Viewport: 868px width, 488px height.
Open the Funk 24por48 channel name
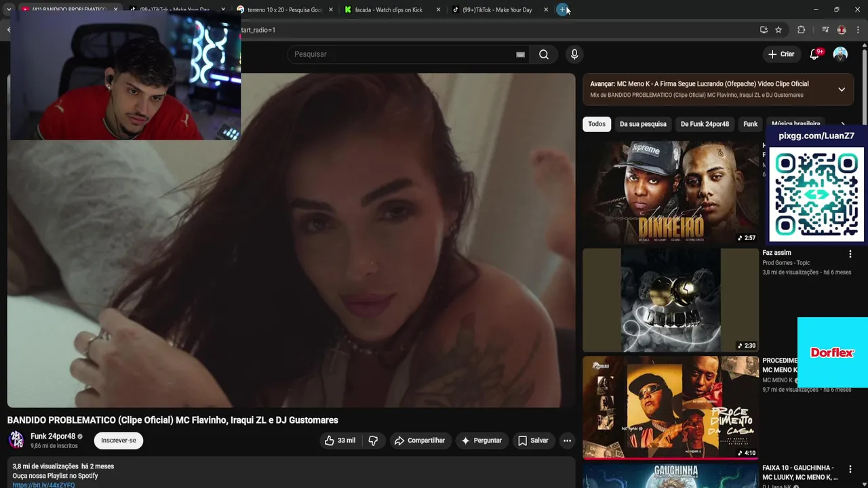coord(53,436)
